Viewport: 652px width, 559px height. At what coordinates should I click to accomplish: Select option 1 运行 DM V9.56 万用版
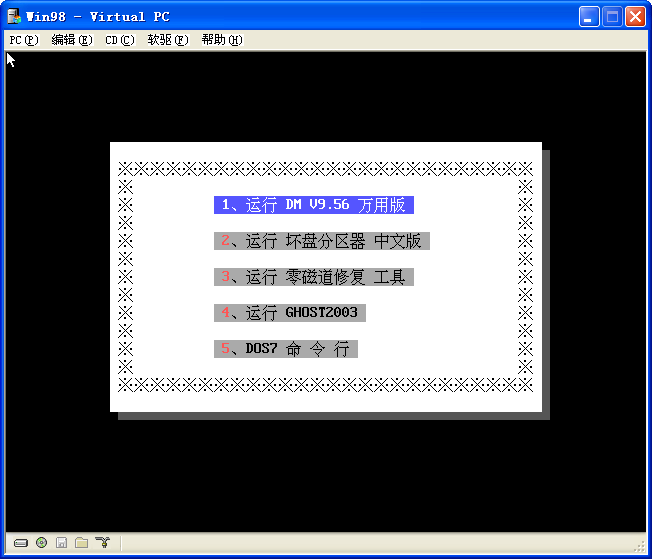314,205
